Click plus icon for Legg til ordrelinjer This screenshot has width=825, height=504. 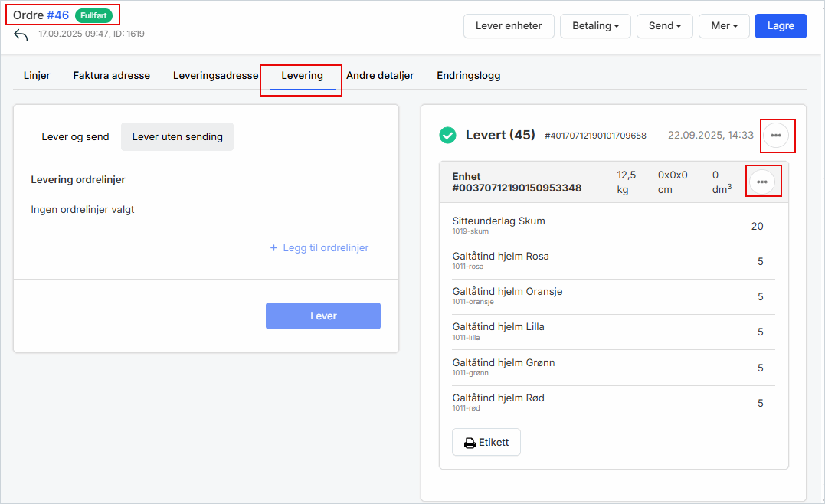click(x=273, y=248)
